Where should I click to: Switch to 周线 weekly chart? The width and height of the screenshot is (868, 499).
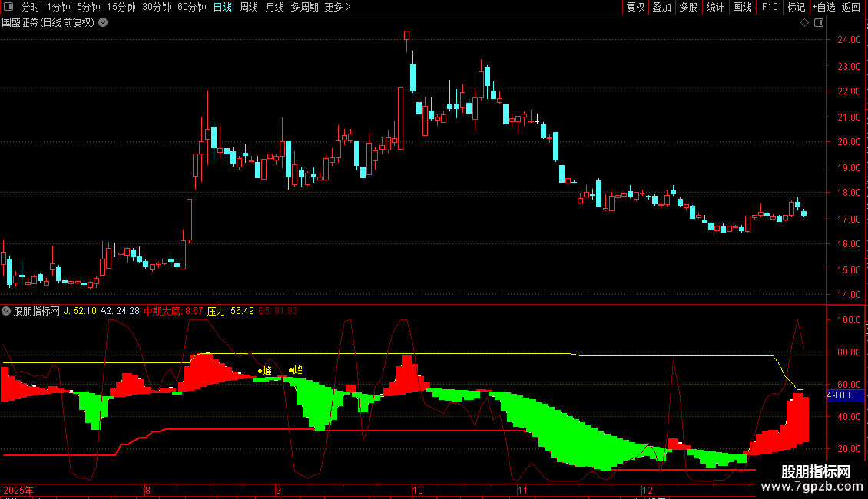(249, 7)
